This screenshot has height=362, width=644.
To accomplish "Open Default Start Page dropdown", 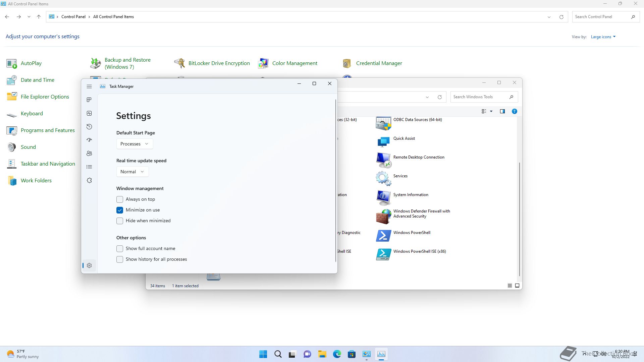I will pos(135,144).
